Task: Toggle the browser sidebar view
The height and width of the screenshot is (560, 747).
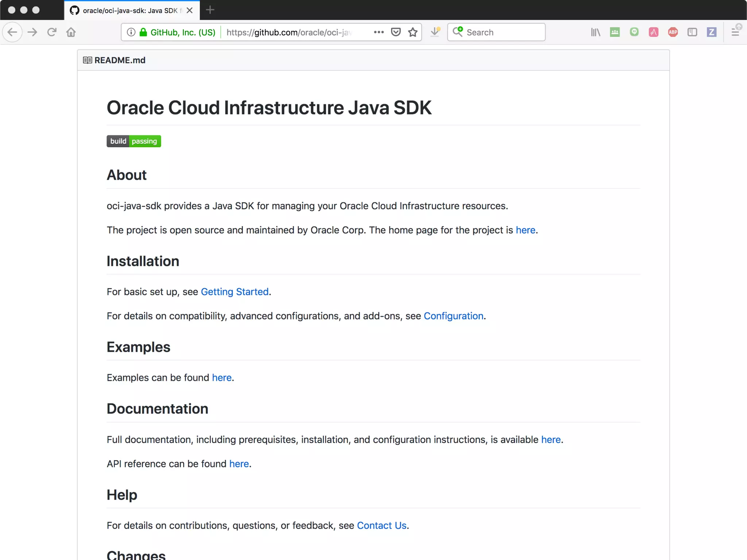Action: [x=692, y=32]
